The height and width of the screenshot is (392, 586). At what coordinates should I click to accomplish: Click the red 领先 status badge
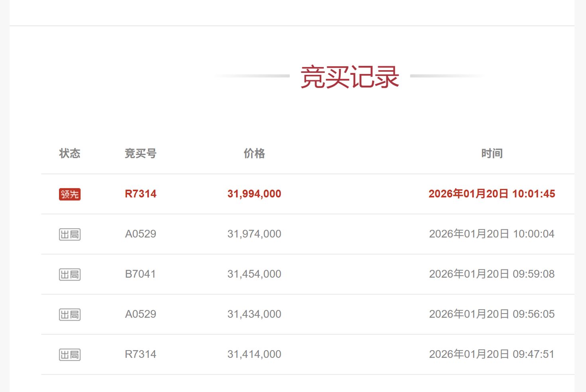[70, 194]
